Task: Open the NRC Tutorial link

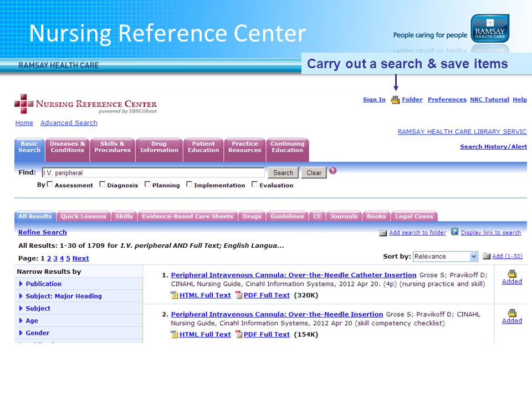Action: tap(489, 99)
